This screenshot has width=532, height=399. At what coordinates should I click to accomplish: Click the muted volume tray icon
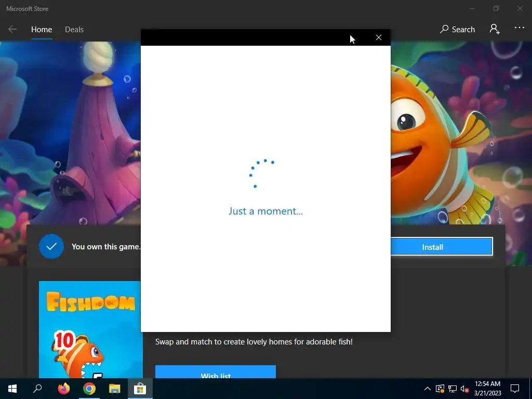(x=464, y=389)
